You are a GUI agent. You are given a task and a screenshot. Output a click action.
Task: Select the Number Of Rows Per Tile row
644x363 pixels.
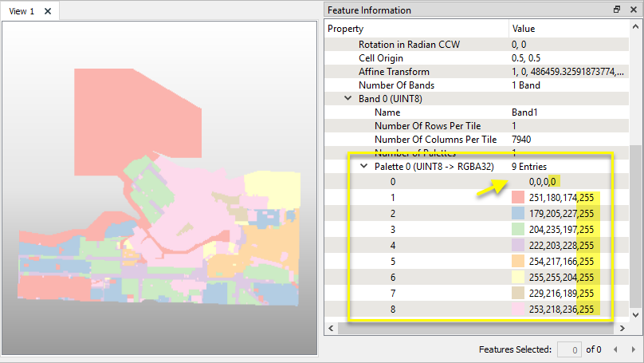[477, 126]
